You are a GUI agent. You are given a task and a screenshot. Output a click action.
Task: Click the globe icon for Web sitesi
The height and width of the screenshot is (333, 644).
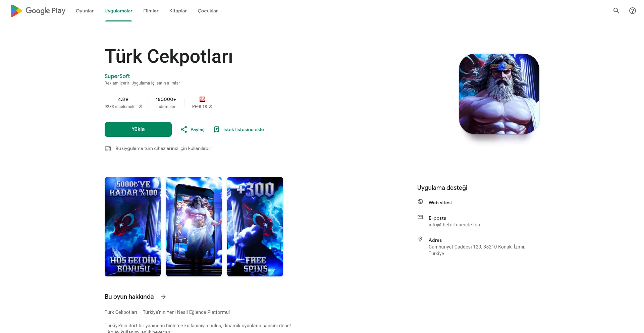pos(420,202)
